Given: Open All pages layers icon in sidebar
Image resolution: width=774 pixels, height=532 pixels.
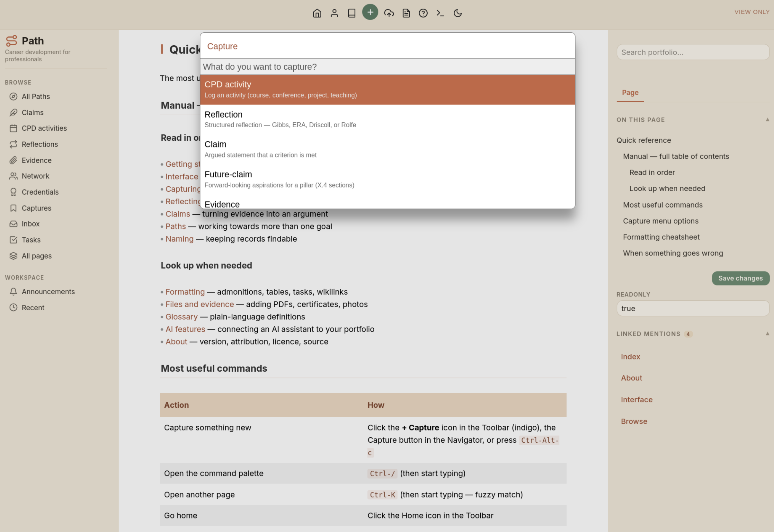Looking at the screenshot, I should [x=13, y=256].
